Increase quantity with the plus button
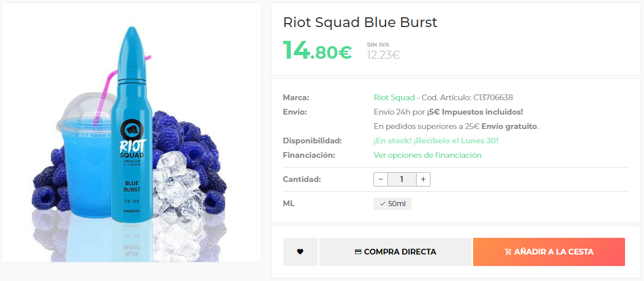The image size is (644, 281). pyautogui.click(x=423, y=179)
